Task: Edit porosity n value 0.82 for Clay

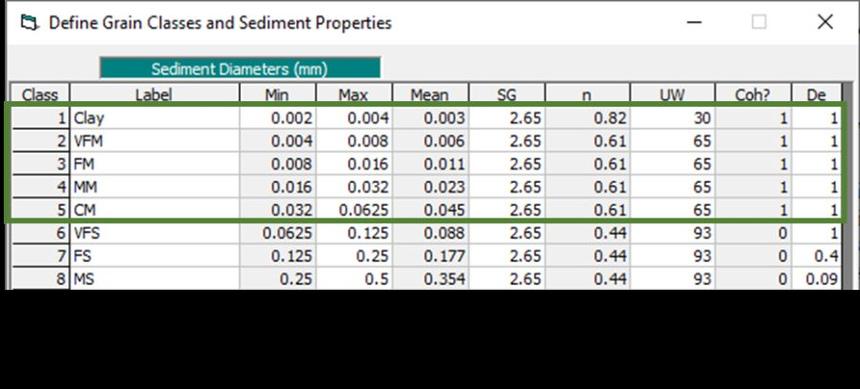Action: [x=588, y=118]
